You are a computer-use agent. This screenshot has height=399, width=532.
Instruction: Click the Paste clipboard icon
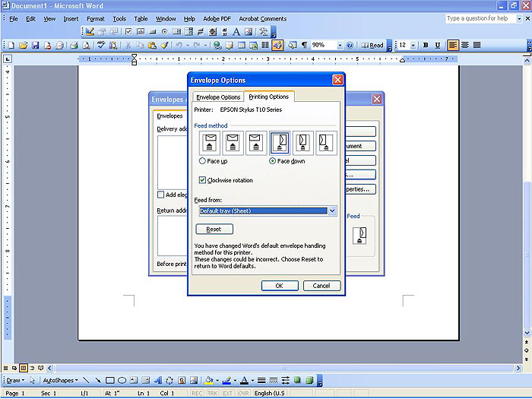(152, 45)
